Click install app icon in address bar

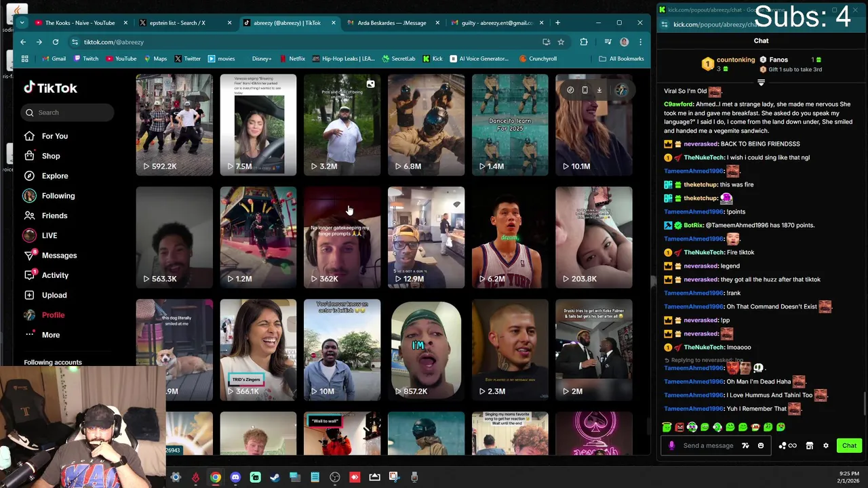546,42
